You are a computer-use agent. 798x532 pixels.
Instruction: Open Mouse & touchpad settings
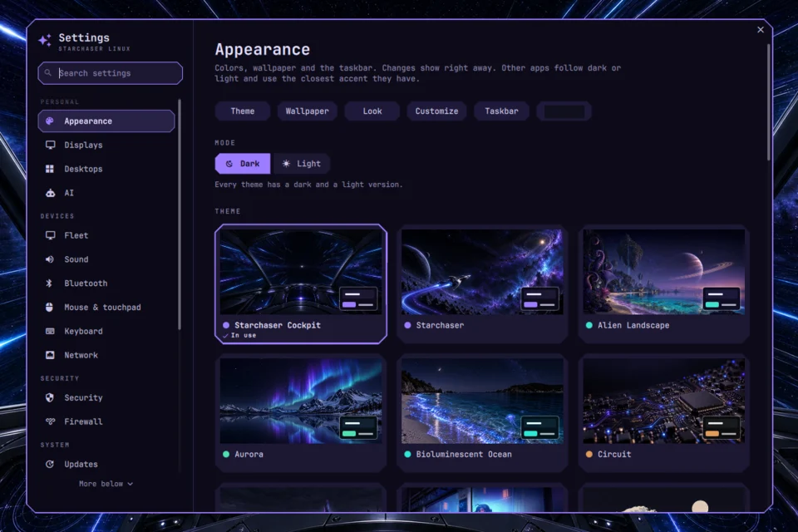click(106, 308)
